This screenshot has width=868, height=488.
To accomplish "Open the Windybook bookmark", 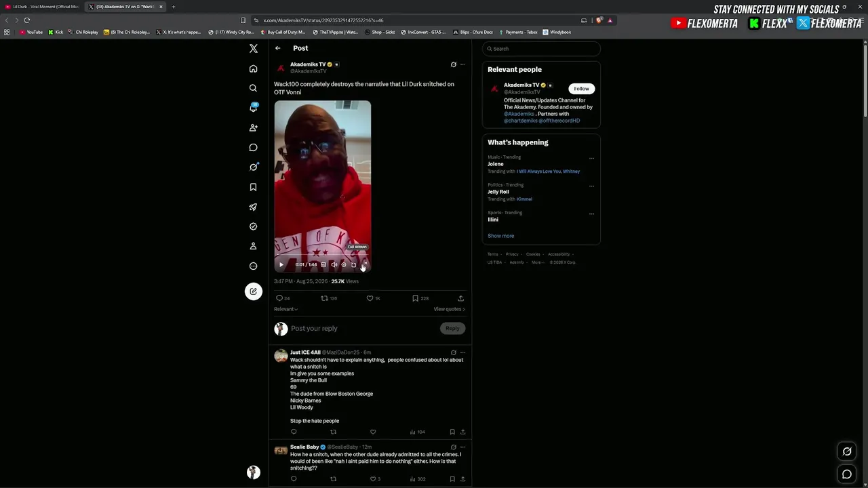I will pyautogui.click(x=557, y=32).
